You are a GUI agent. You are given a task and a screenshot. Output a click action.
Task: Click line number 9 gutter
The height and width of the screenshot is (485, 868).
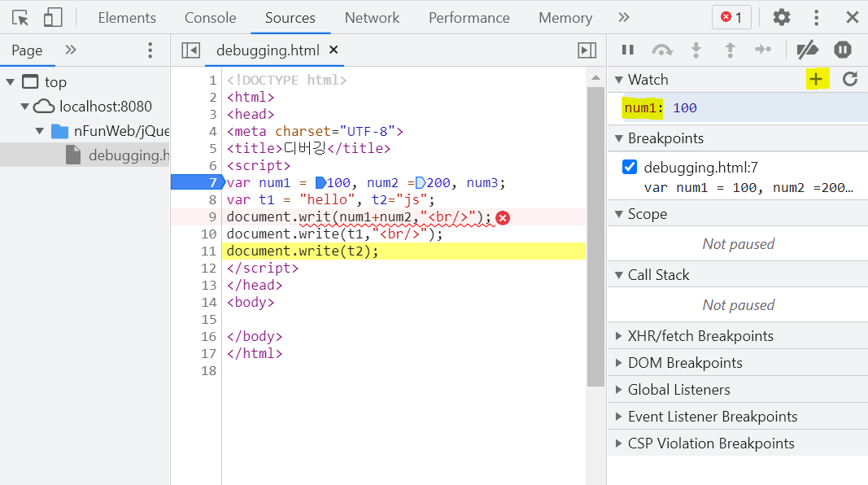(212, 216)
